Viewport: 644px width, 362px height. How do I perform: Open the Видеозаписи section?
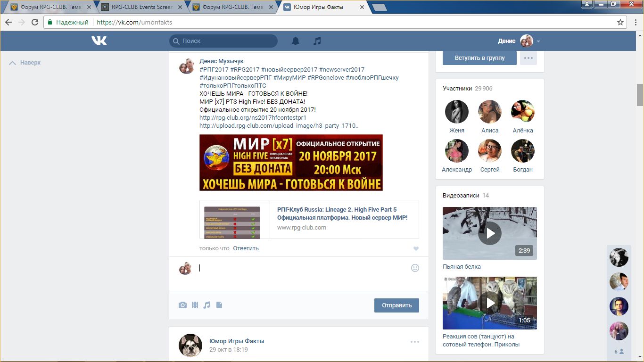click(x=461, y=196)
